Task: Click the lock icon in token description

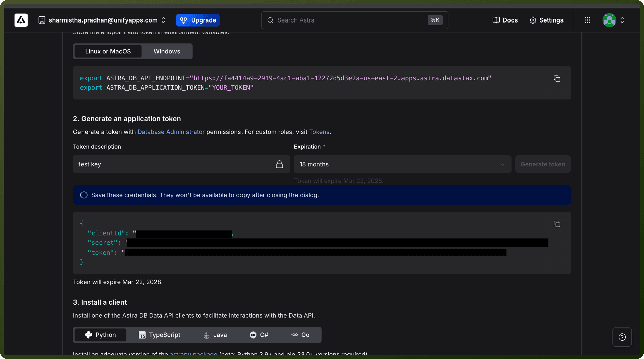Action: click(x=279, y=164)
